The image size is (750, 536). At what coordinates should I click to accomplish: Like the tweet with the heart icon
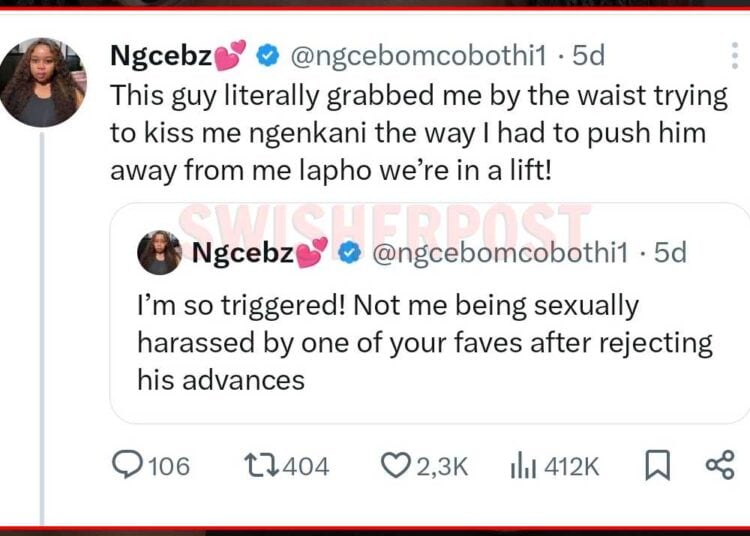pyautogui.click(x=395, y=465)
